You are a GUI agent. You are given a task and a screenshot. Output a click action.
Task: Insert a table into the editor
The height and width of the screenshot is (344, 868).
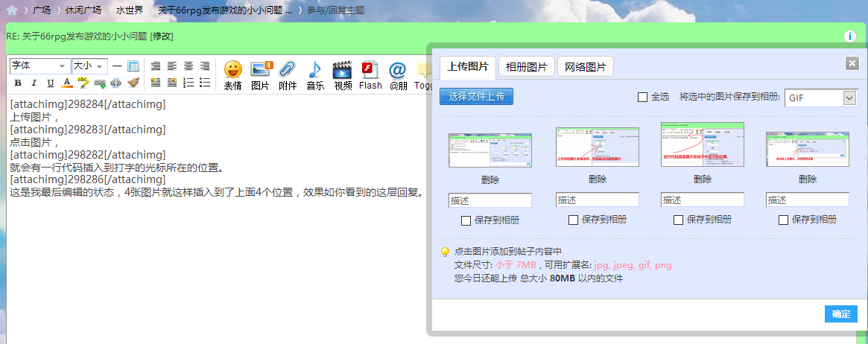[x=133, y=66]
